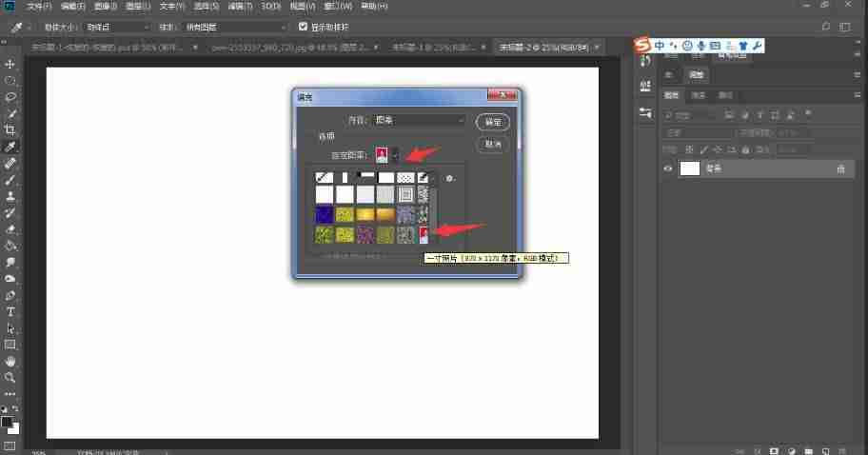Select the Zoom magnifier tool
Screen dimensions: 868x455
point(10,378)
